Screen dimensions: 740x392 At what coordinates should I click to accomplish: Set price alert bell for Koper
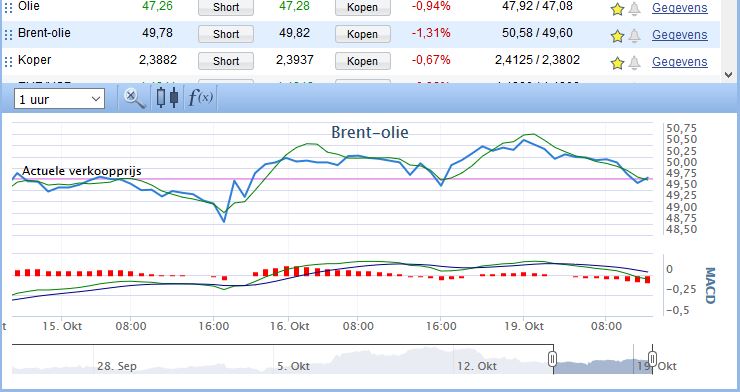coord(635,63)
